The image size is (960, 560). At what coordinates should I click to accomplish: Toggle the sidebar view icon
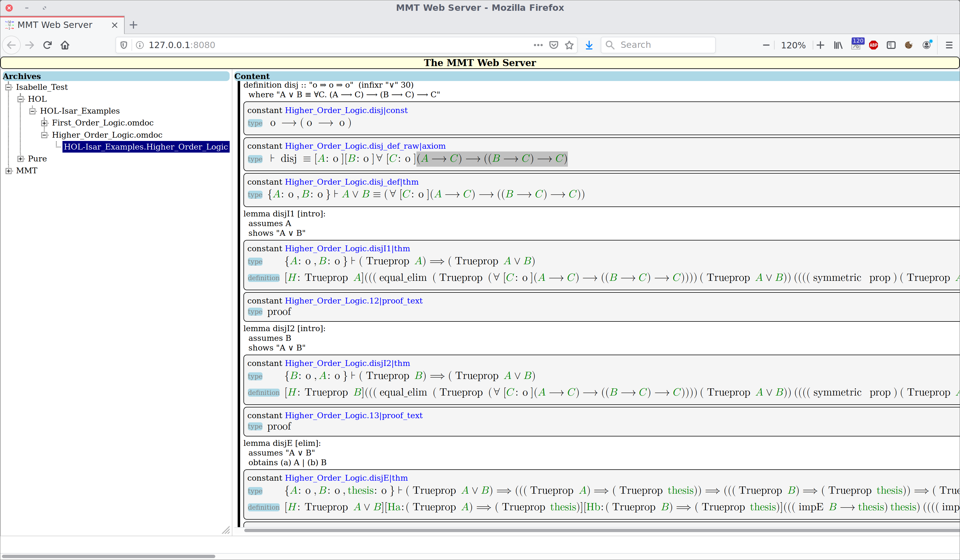coord(891,45)
